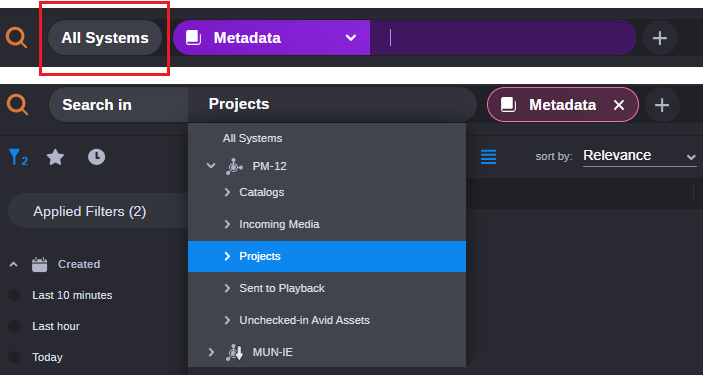Click the plus button next to Metadata pill
703x375 pixels.
tap(662, 105)
